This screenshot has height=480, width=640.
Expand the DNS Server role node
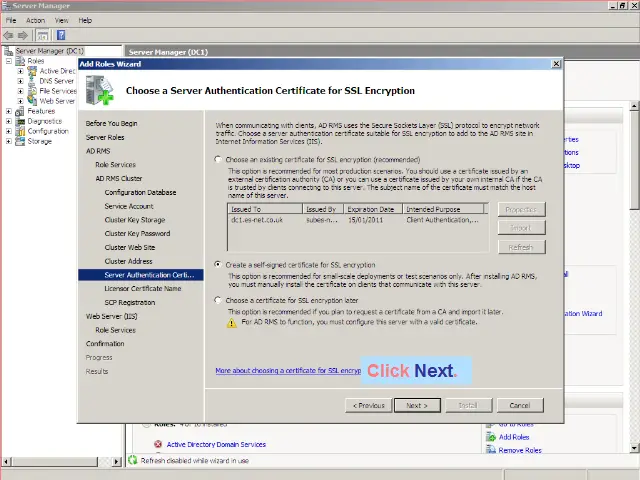pos(20,81)
